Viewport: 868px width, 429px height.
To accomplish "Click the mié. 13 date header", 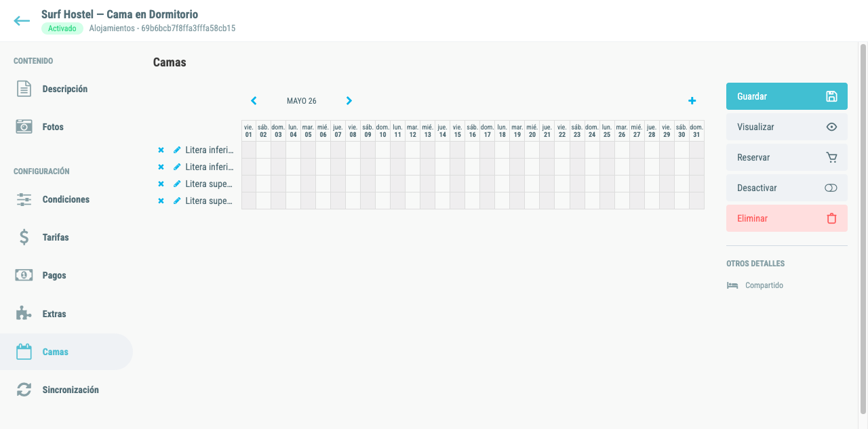I will click(x=428, y=131).
